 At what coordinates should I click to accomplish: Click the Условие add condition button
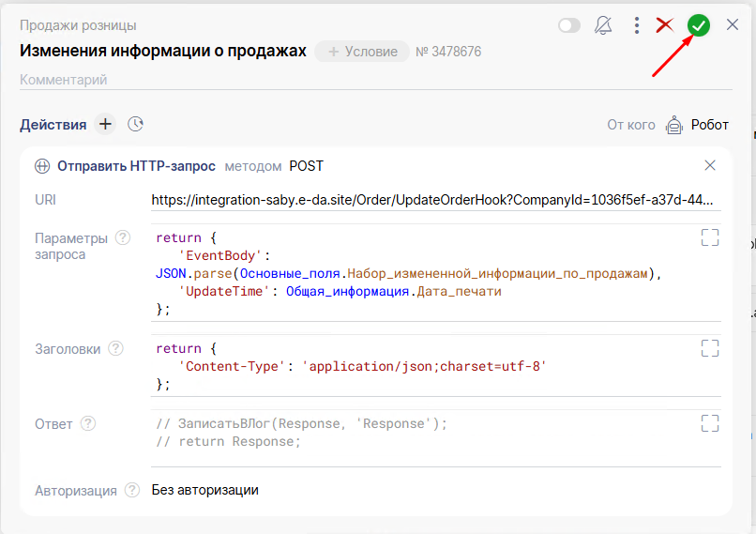(362, 52)
